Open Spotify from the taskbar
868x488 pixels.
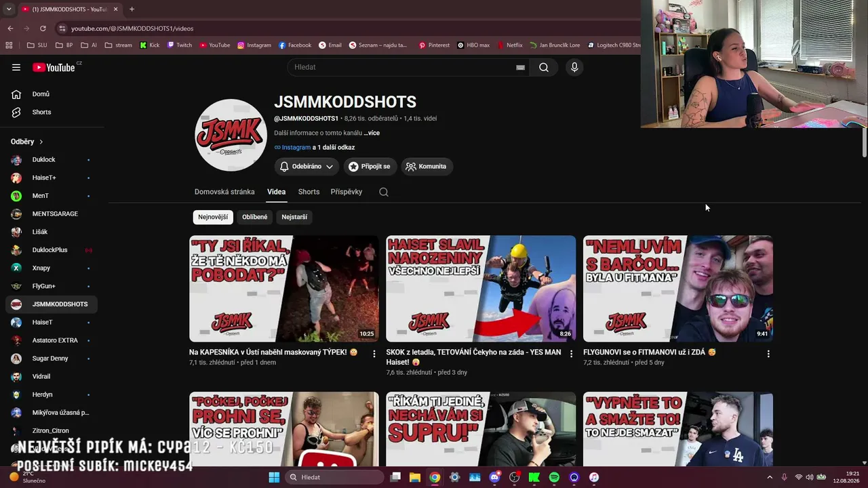pos(554,477)
